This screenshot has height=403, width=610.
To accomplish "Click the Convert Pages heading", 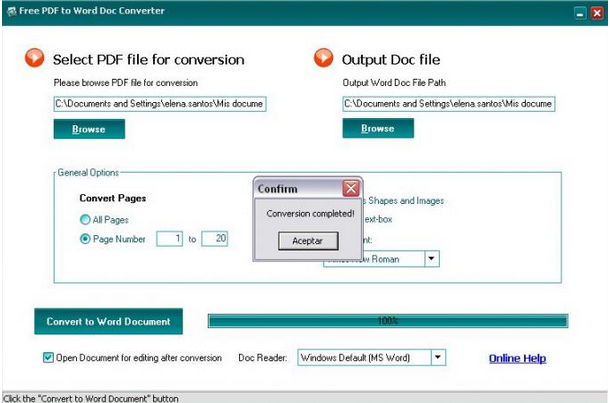I will [113, 198].
